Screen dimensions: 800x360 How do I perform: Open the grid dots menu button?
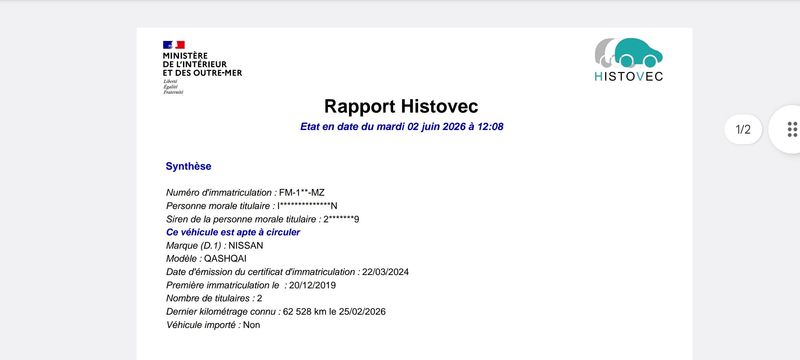[x=792, y=129]
